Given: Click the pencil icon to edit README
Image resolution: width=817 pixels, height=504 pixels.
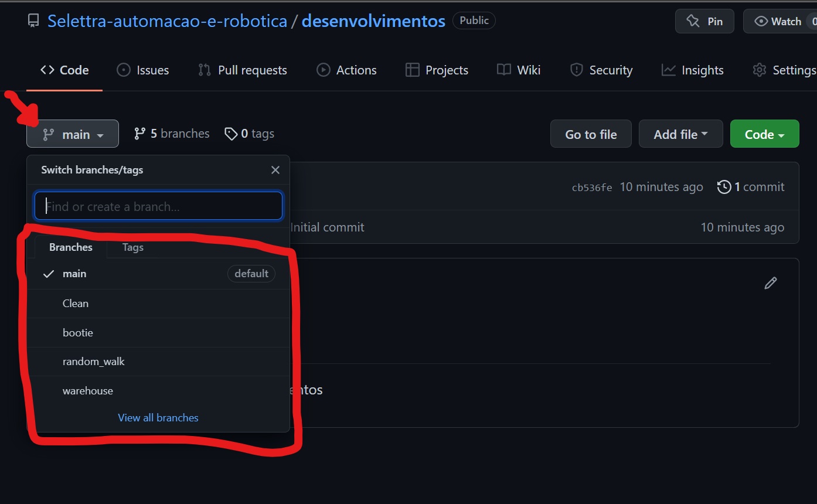Looking at the screenshot, I should [771, 283].
